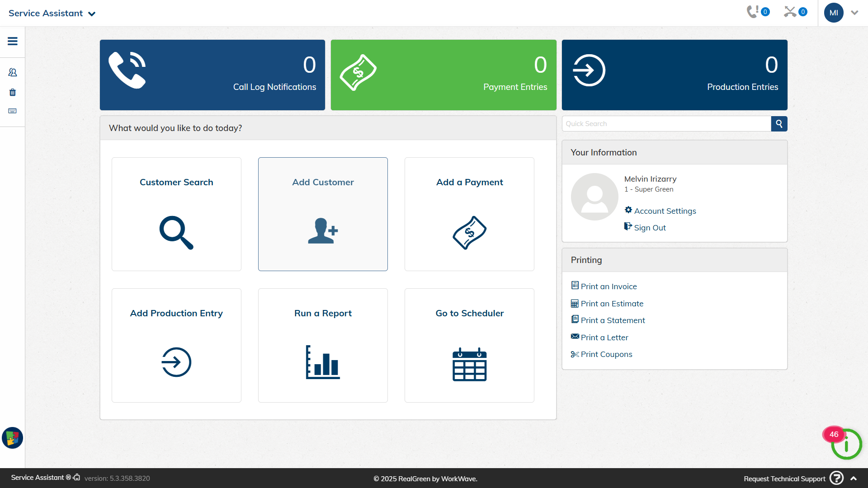The height and width of the screenshot is (488, 868).
Task: Click the customers icon in left sidebar
Action: 13,72
